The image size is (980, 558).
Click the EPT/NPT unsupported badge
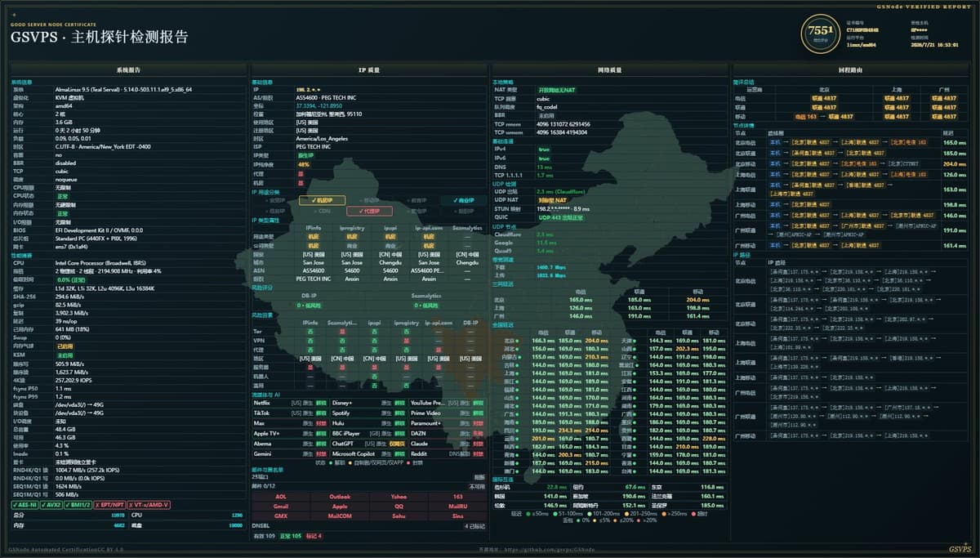pos(111,504)
